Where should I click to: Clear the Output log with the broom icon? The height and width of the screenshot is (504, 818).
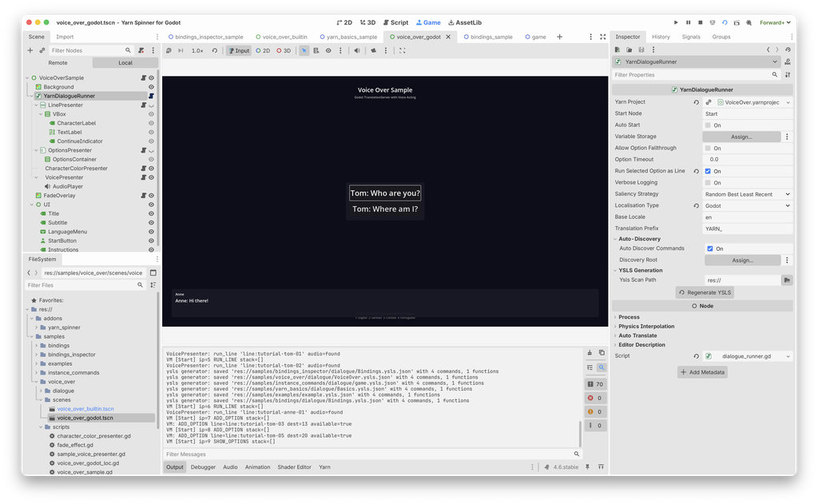(590, 352)
